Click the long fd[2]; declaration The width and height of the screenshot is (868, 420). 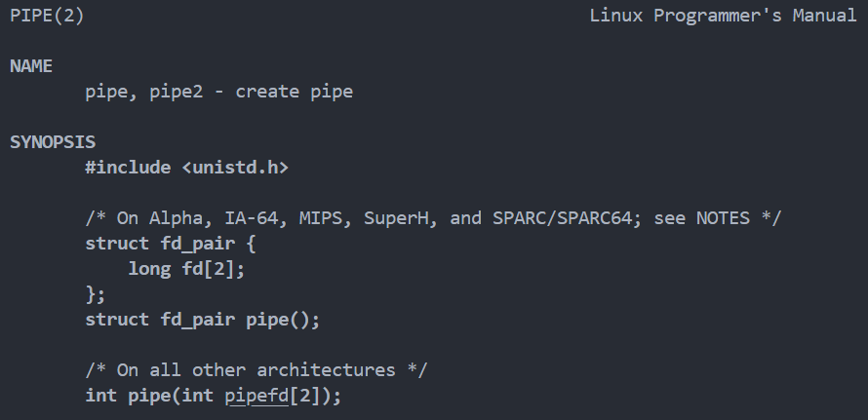(186, 269)
